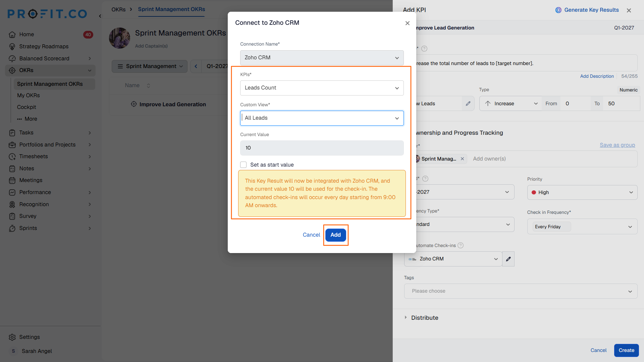Click the Portfolios and Projects briefcase icon
The image size is (644, 362).
12,145
